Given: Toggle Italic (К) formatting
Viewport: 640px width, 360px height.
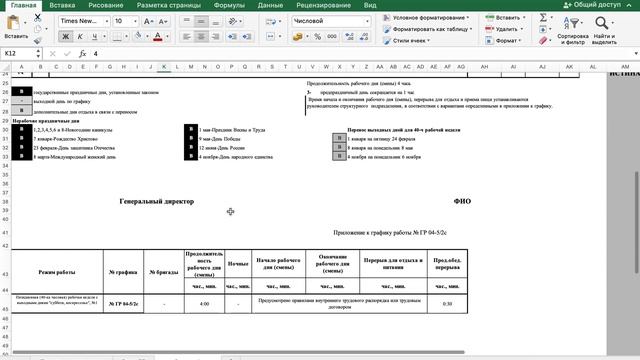Looking at the screenshot, I should (x=80, y=37).
